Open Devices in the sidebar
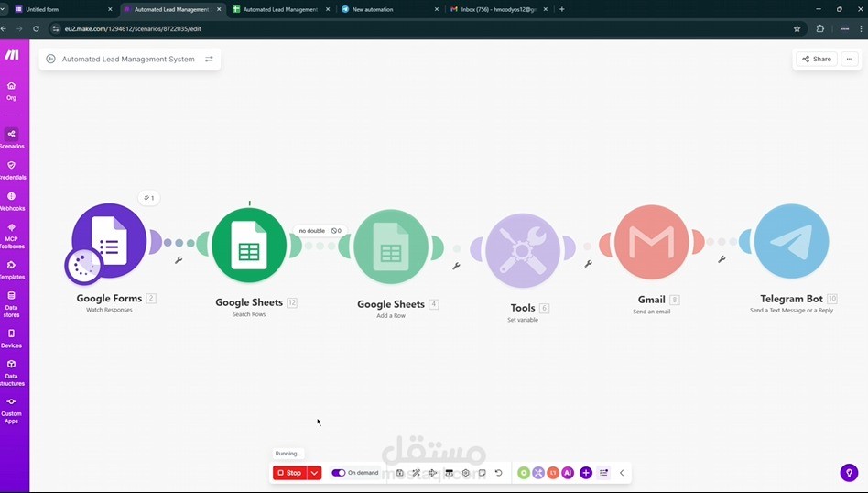Viewport: 868px width, 493px height. pos(11,338)
